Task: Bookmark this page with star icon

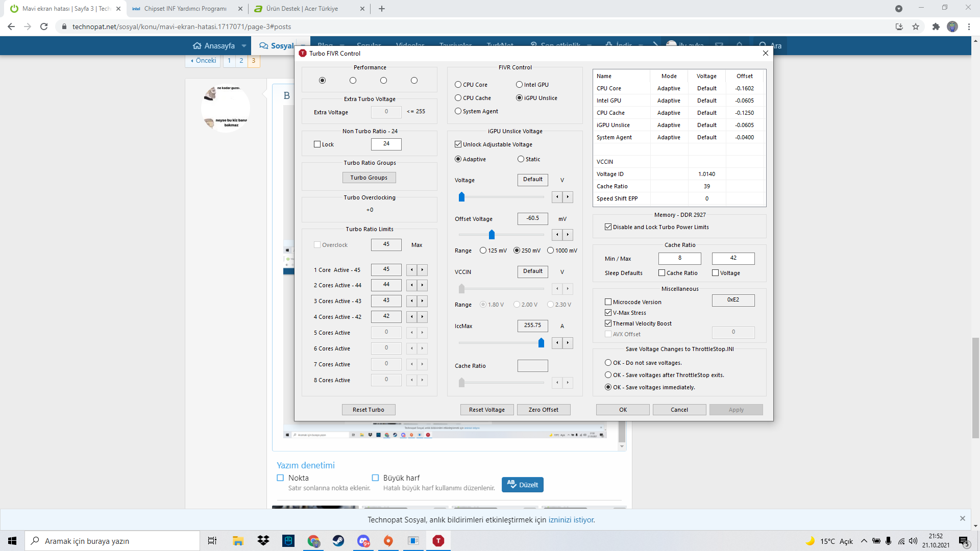Action: pos(916,27)
